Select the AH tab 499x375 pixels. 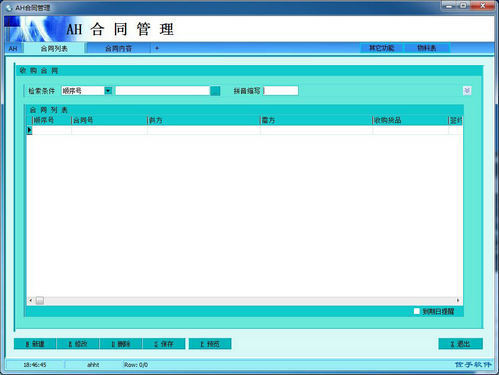[x=13, y=49]
